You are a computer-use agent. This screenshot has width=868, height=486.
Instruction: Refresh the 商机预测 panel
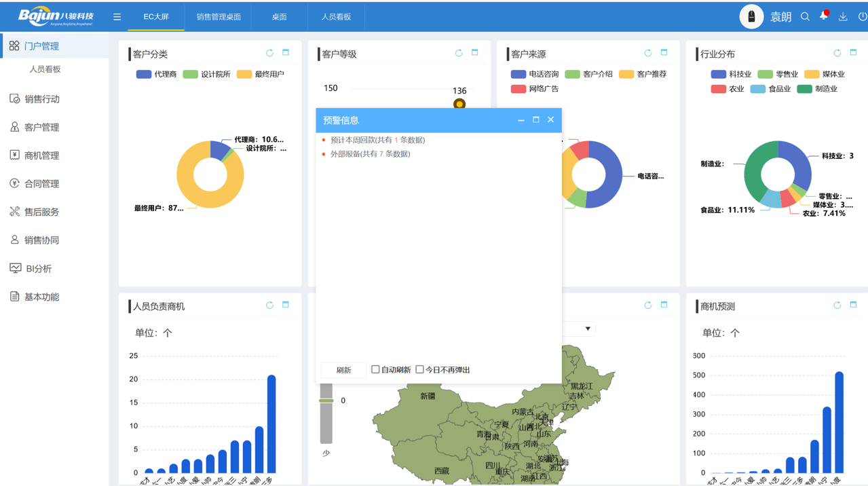(x=837, y=305)
